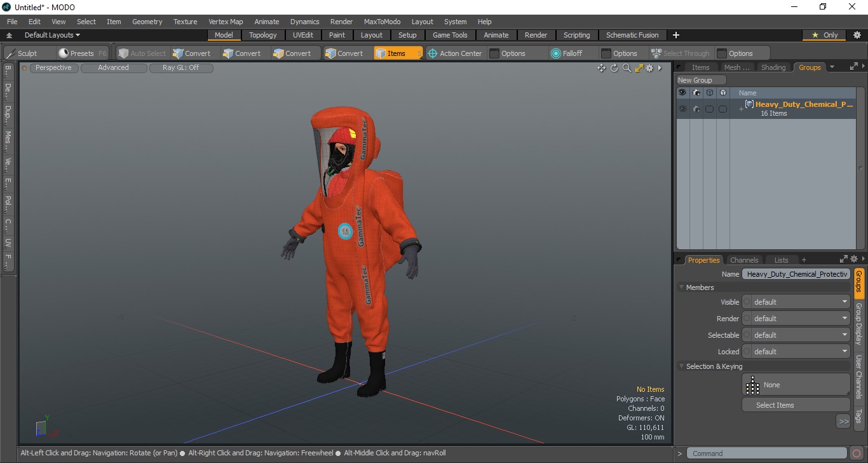Screen dimensions: 868x463
Task: Open the Action Center menu
Action: pyautogui.click(x=455, y=53)
